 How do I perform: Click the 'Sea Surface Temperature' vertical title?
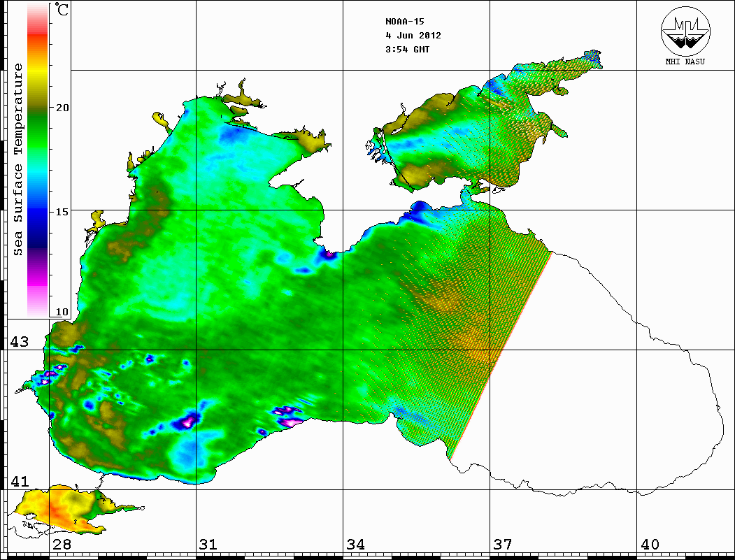click(x=17, y=160)
